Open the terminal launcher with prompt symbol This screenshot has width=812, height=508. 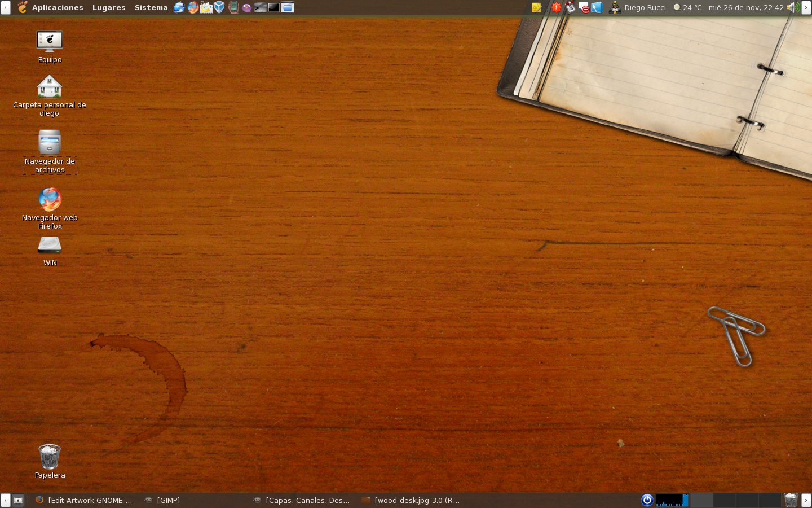point(260,7)
